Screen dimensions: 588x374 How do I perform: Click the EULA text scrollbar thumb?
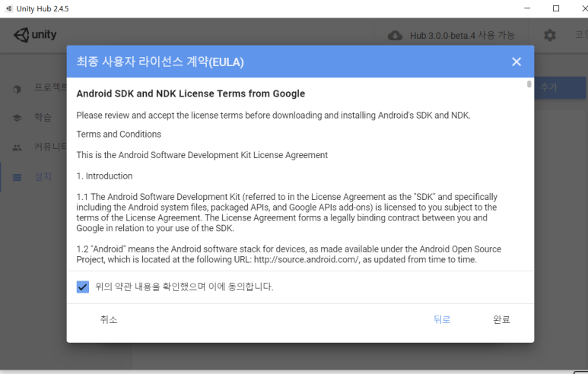click(x=529, y=84)
